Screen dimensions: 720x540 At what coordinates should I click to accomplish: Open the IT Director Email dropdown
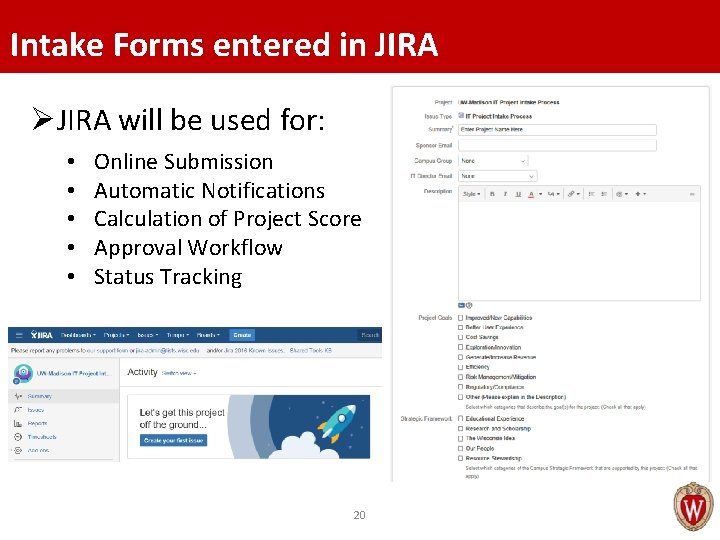(x=497, y=176)
